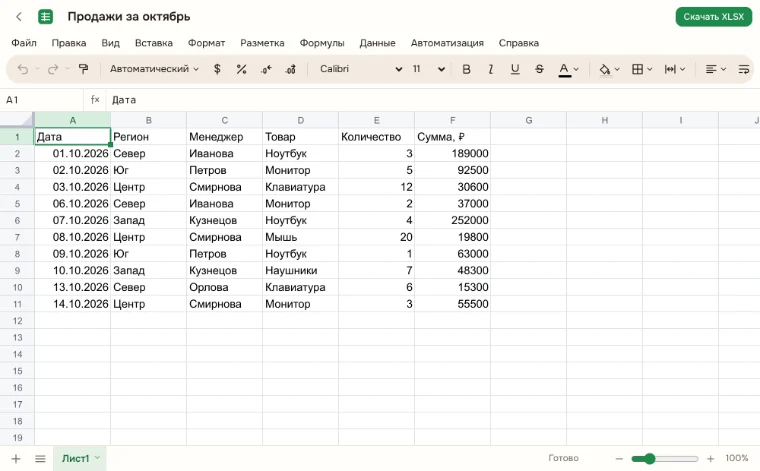Open the Формулы menu
The width and height of the screenshot is (760, 471).
coord(322,43)
